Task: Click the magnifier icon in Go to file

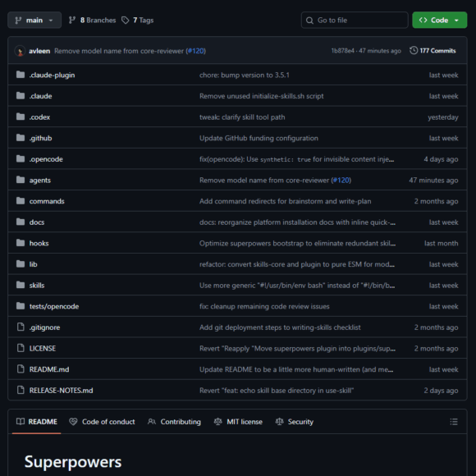Action: click(x=309, y=21)
